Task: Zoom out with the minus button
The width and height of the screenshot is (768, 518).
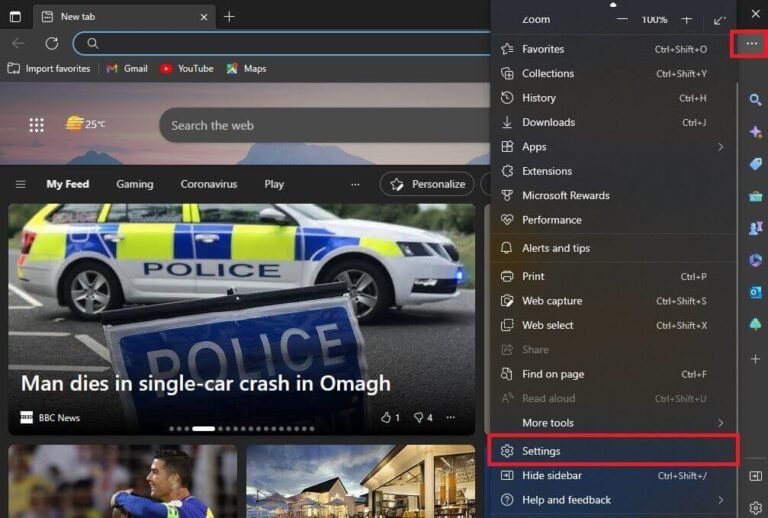Action: tap(623, 19)
